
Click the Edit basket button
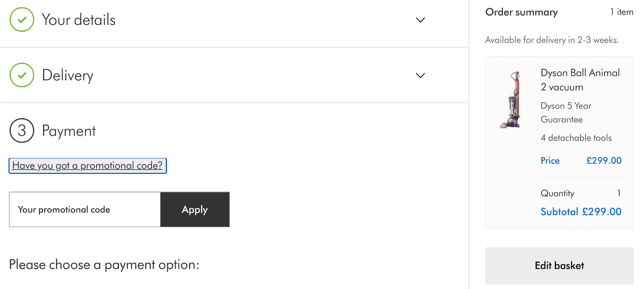(559, 265)
